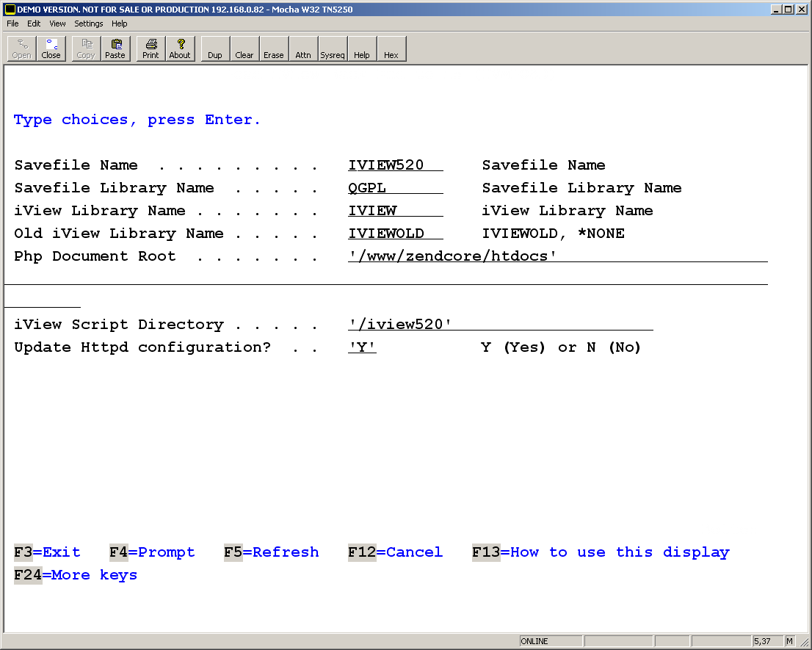Image resolution: width=812 pixels, height=650 pixels.
Task: Click the Paste toolbar icon
Action: coord(115,48)
